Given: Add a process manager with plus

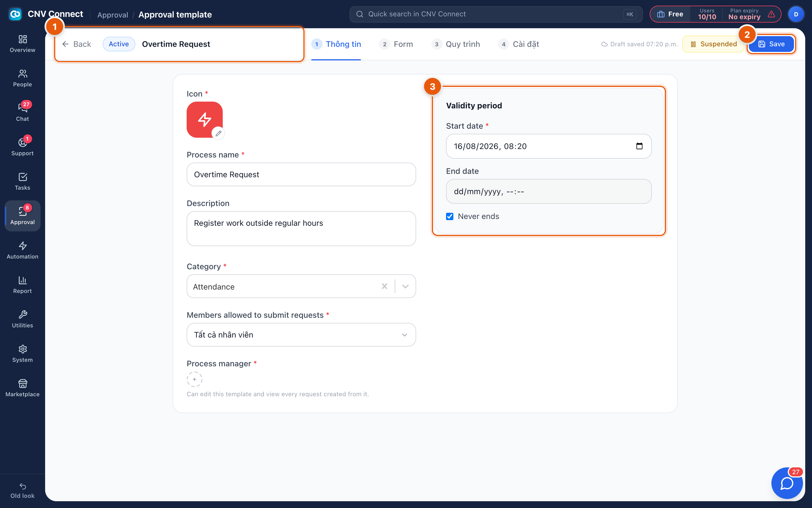Looking at the screenshot, I should pos(194,379).
